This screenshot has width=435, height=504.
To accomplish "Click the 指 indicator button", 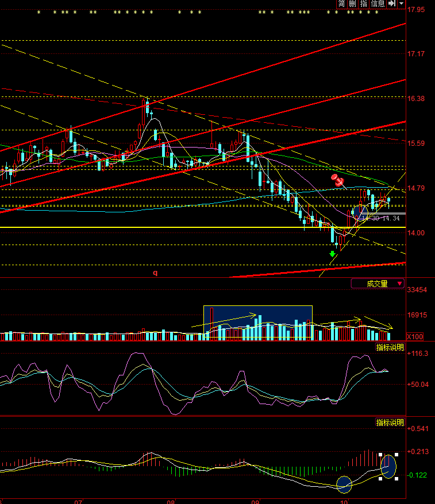I will (x=363, y=3).
